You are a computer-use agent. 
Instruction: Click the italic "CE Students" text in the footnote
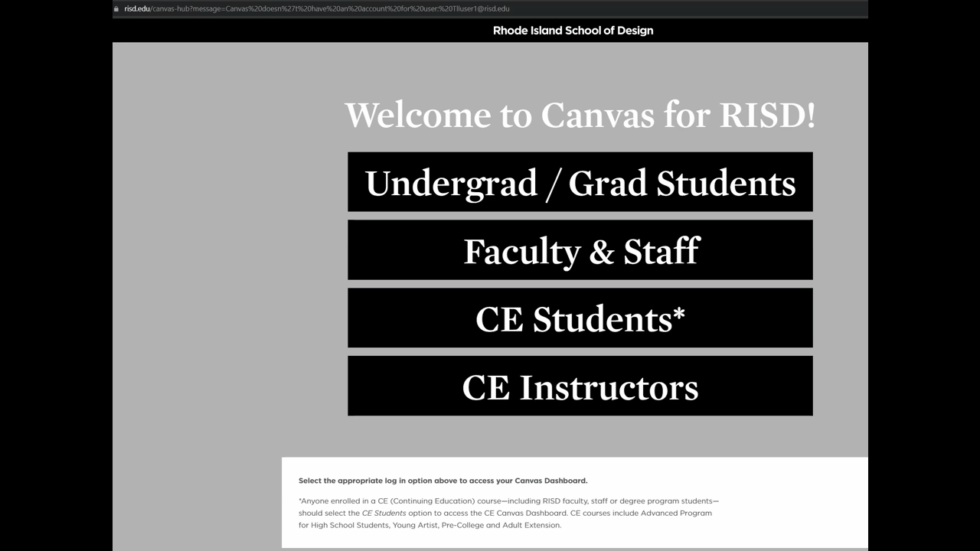pos(384,513)
